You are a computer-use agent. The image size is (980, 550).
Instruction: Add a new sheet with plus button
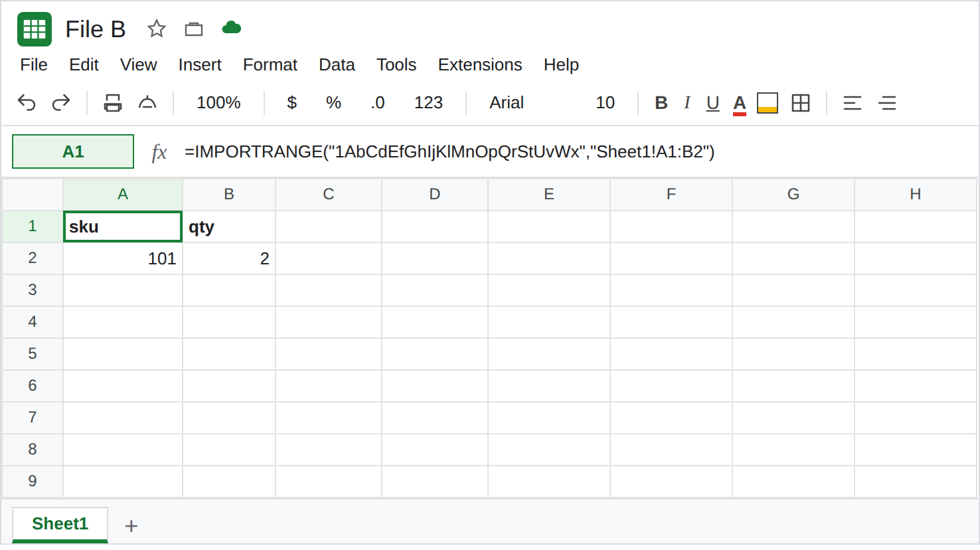coord(131,526)
